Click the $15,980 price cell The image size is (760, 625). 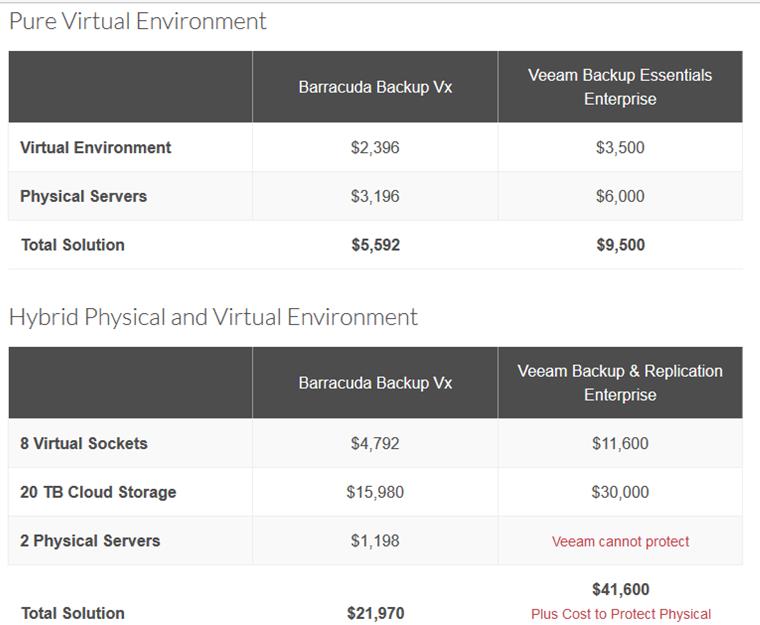point(375,492)
